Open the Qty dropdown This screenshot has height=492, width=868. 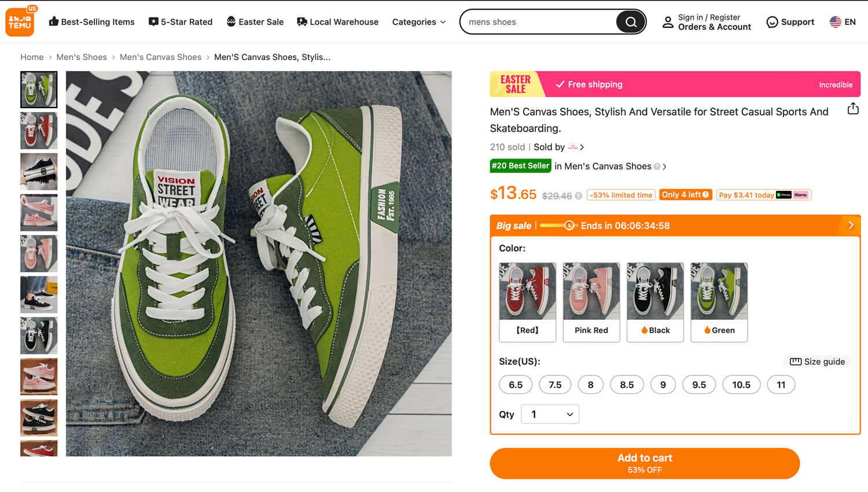click(x=550, y=414)
